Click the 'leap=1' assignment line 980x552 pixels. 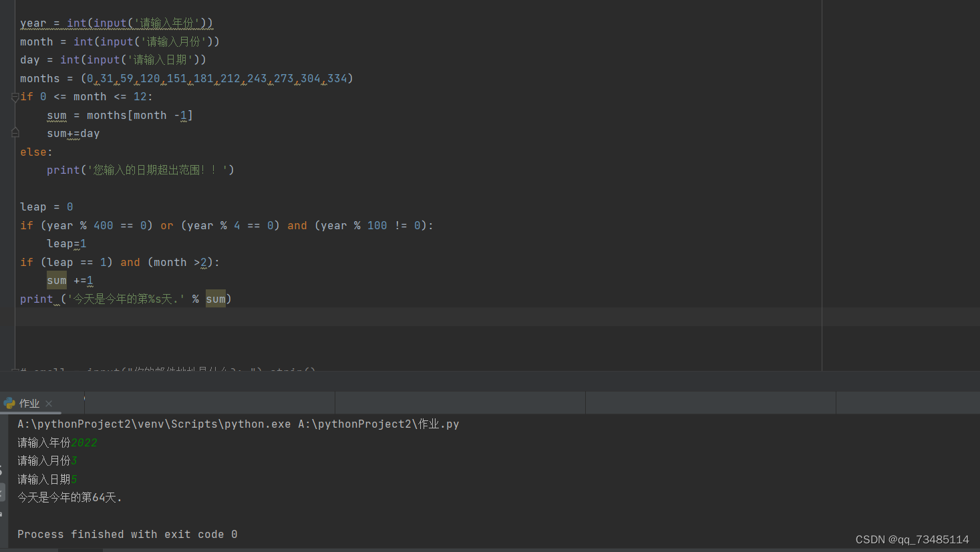point(67,244)
